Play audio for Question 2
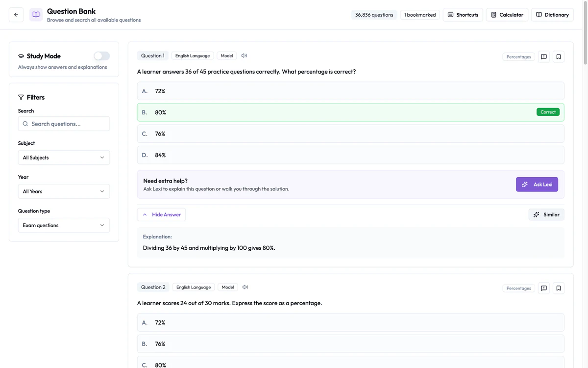Screen dimensions: 588x368 [245, 287]
